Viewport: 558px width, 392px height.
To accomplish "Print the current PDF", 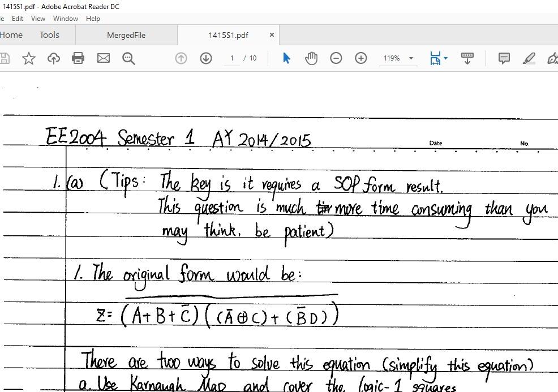I will click(x=78, y=58).
